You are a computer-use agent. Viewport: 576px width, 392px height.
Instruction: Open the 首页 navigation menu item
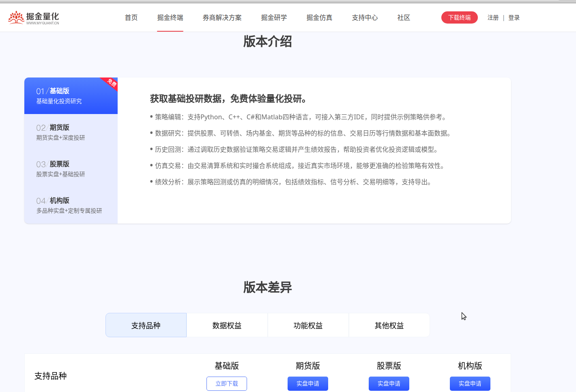pos(131,17)
